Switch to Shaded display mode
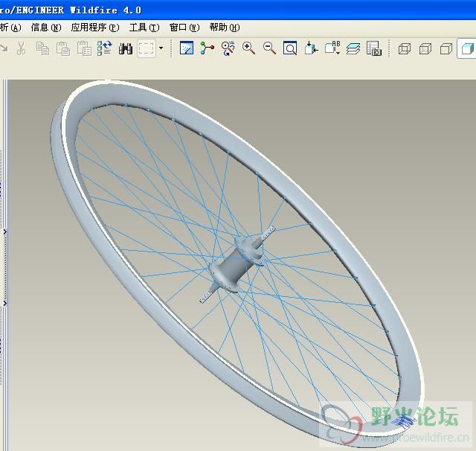Screen dimensions: 476x451 467,48
